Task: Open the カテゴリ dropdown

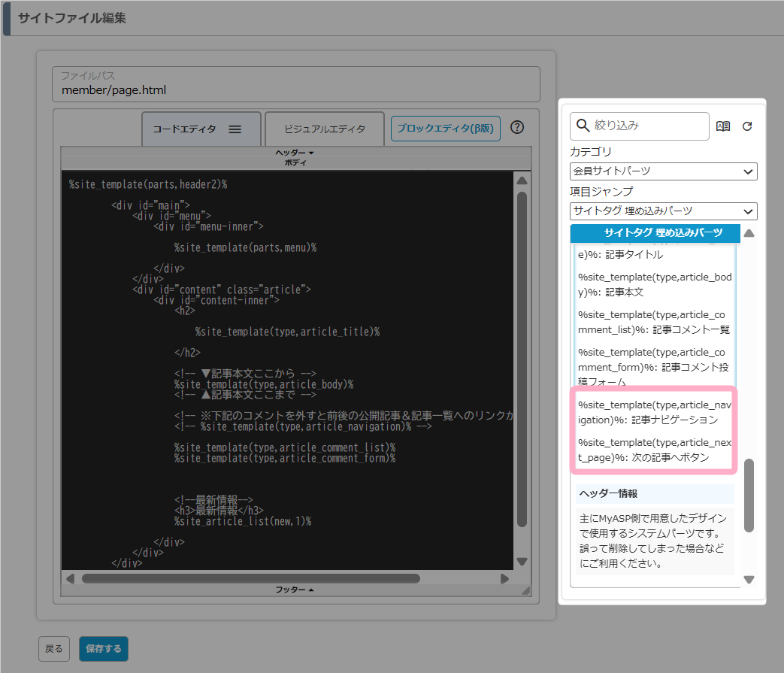Action: point(663,171)
